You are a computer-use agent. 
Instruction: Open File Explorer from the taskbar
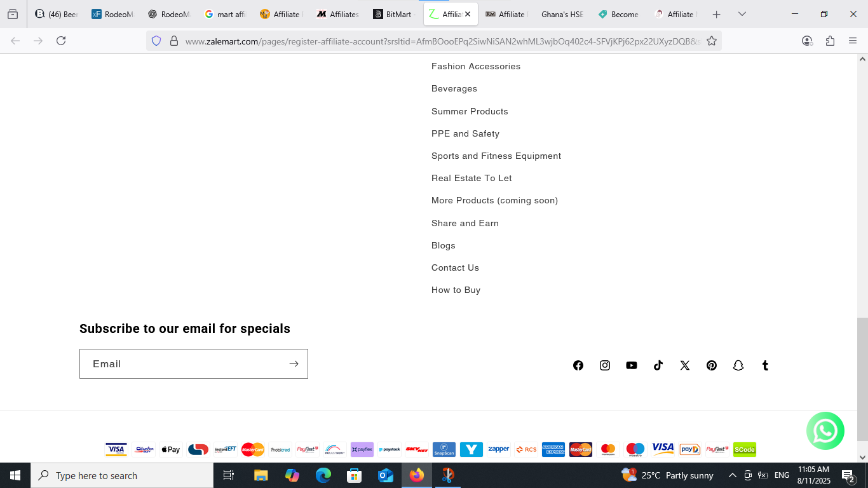coord(261,475)
